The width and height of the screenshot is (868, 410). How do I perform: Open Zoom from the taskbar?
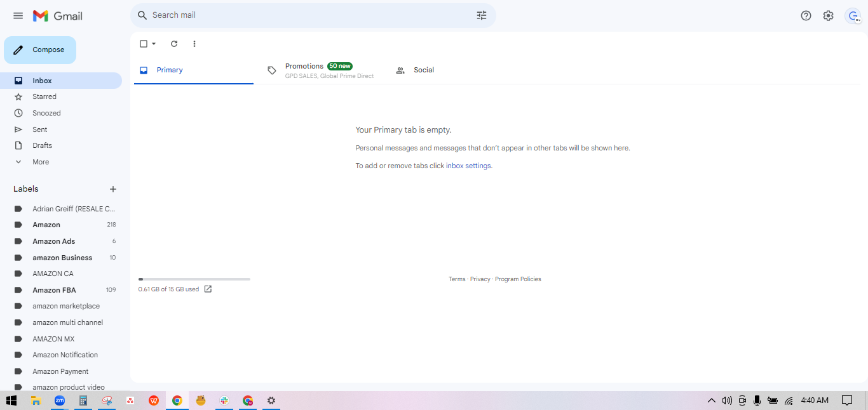pyautogui.click(x=60, y=400)
